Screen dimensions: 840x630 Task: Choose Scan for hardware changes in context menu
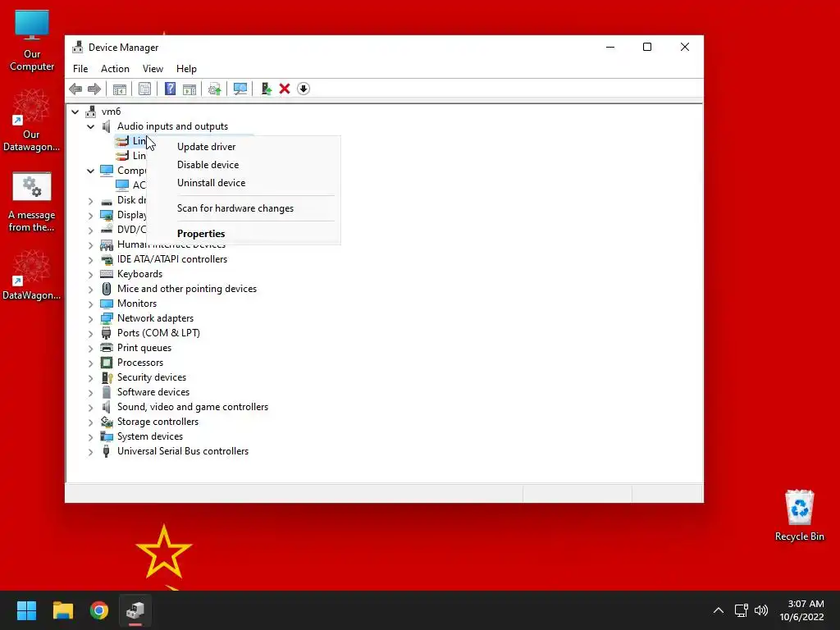tap(243, 208)
